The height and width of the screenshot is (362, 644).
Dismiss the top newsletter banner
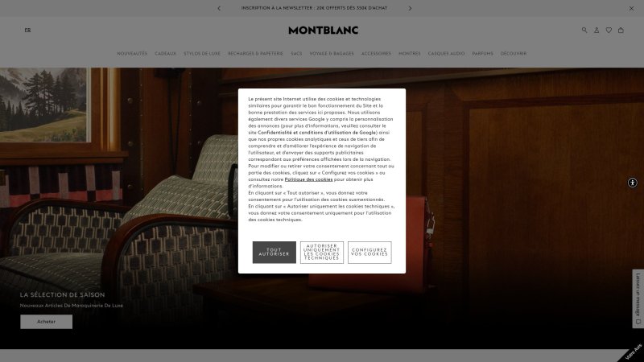(x=631, y=8)
